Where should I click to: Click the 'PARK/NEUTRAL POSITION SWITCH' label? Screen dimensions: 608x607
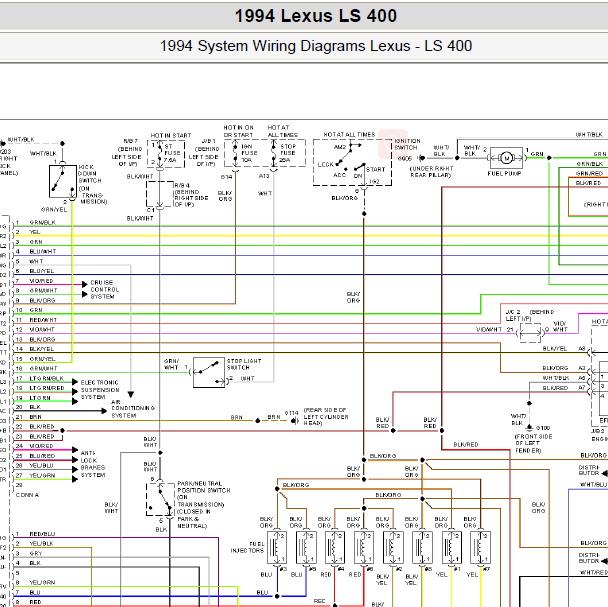pos(204,487)
